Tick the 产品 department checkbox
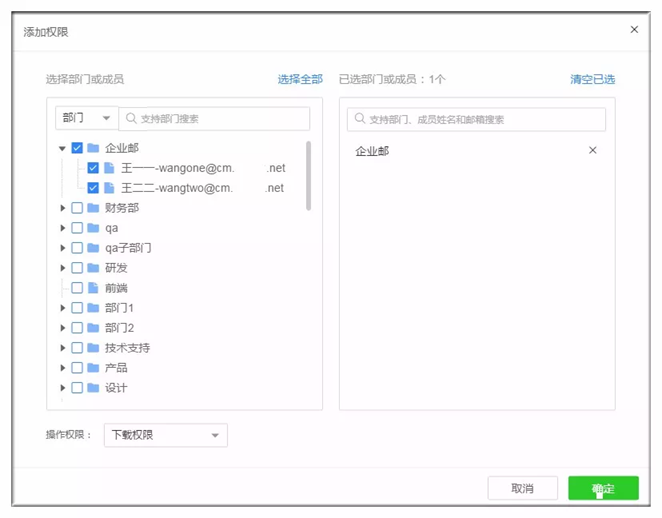This screenshot has width=662, height=518. (x=77, y=368)
